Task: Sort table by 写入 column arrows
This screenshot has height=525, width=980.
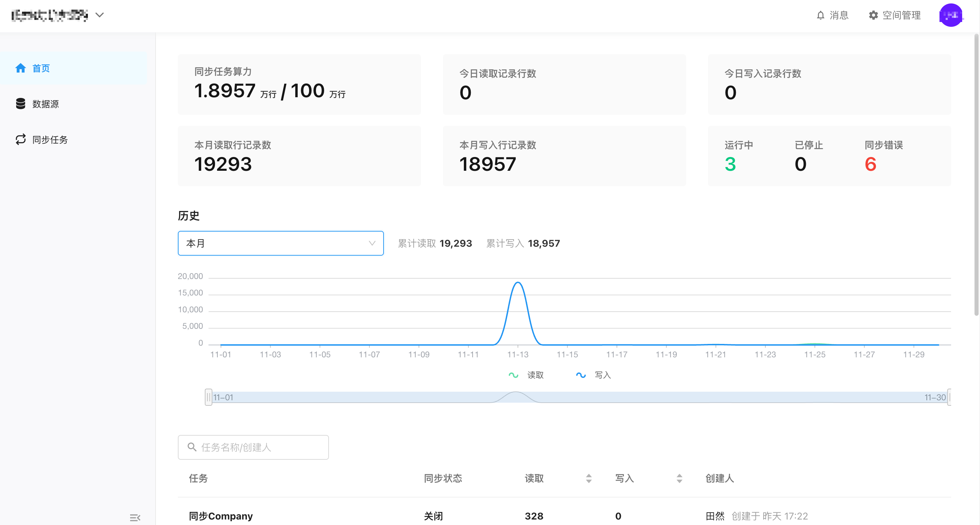Action: pyautogui.click(x=679, y=479)
